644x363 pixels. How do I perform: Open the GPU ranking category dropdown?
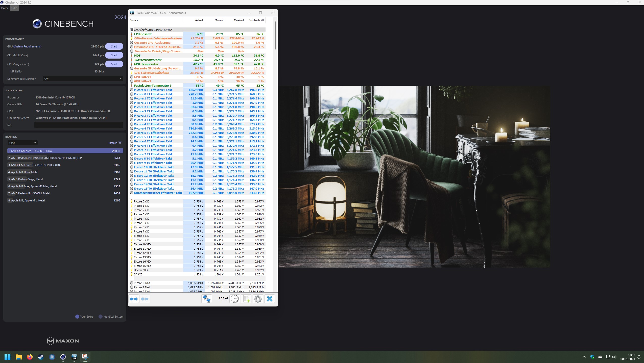pyautogui.click(x=22, y=143)
